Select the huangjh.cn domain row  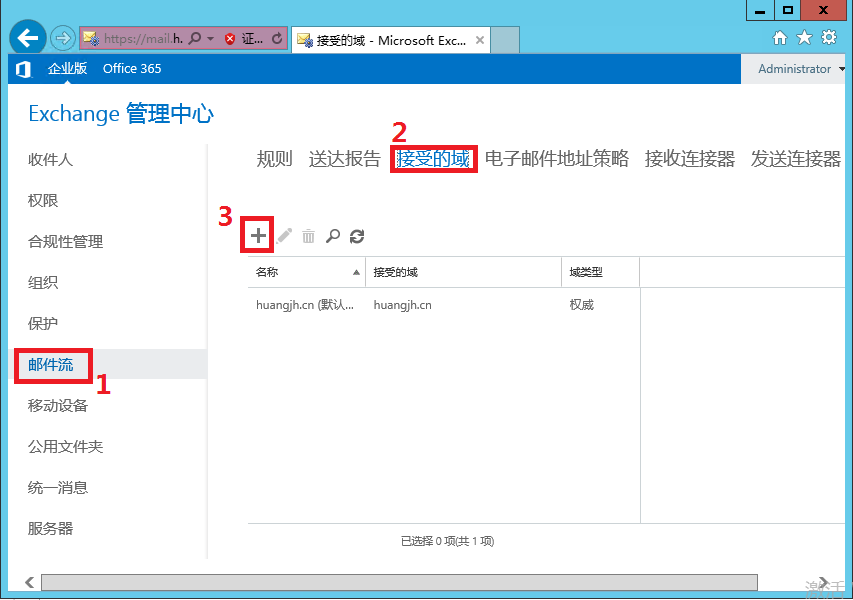(400, 305)
